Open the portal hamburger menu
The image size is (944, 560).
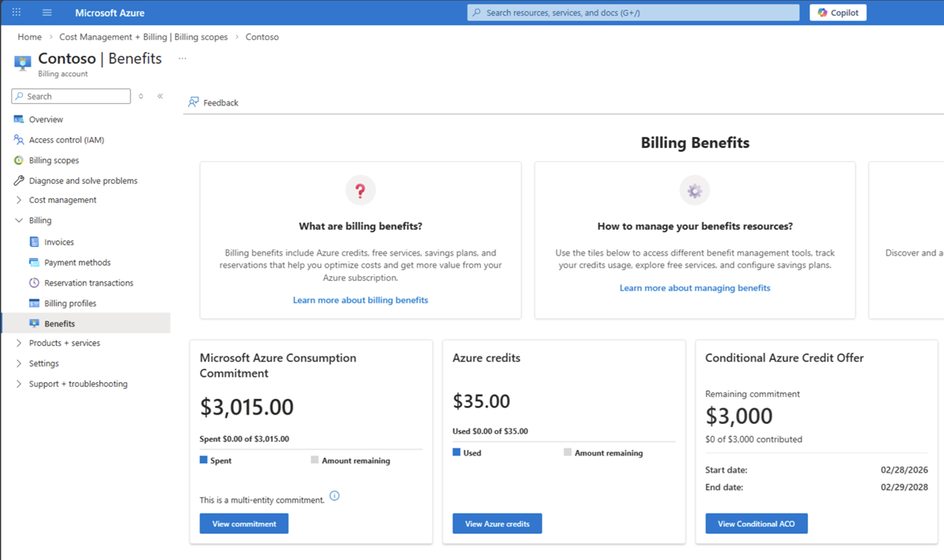[x=47, y=13]
